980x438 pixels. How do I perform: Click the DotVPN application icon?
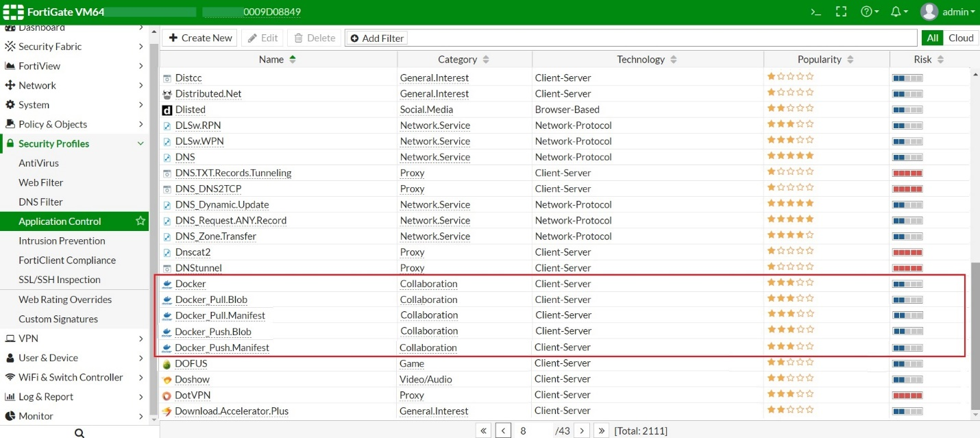(167, 396)
